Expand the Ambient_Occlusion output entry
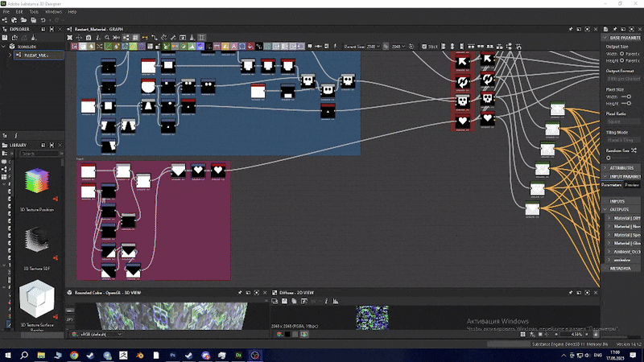644x362 pixels. (609, 252)
